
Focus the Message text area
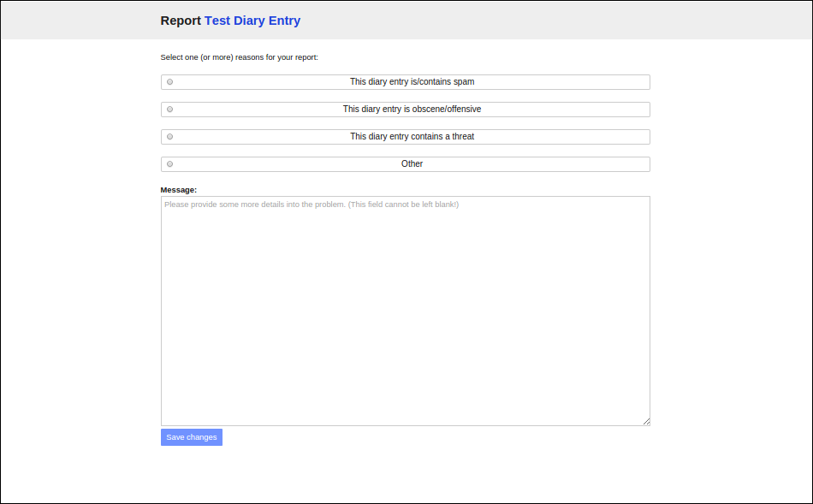(x=406, y=311)
